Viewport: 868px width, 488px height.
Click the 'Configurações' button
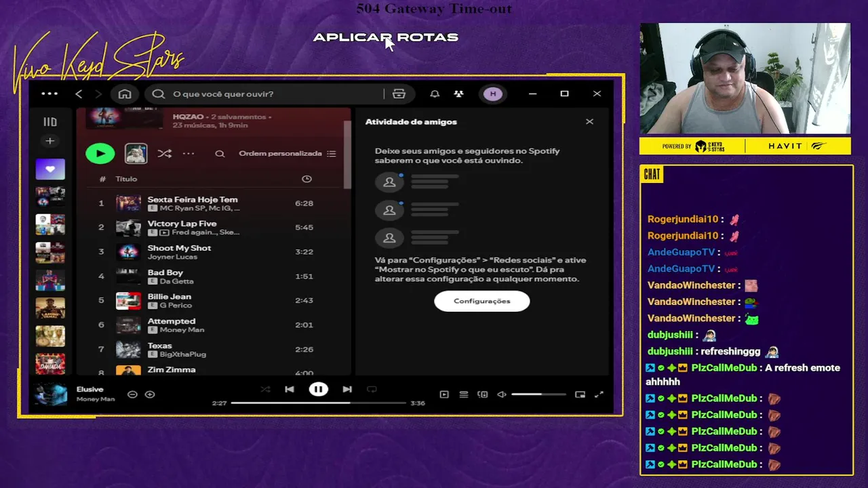coord(482,301)
